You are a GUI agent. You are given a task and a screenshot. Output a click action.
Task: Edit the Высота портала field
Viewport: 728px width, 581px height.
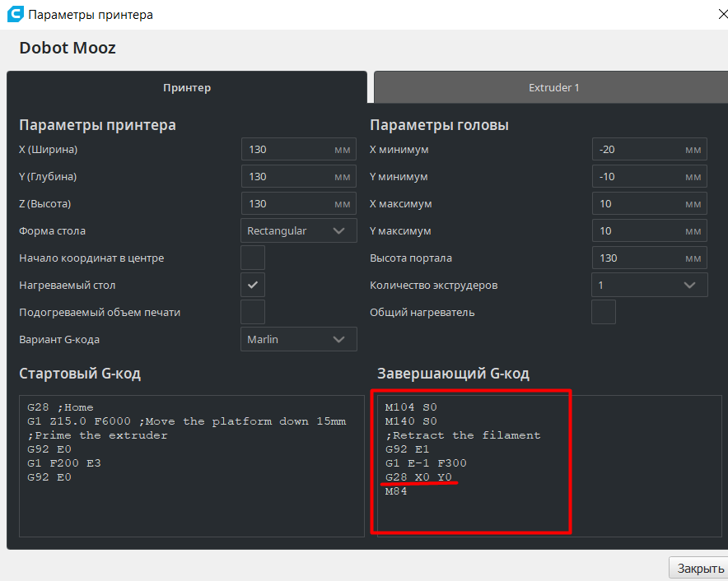coord(650,258)
